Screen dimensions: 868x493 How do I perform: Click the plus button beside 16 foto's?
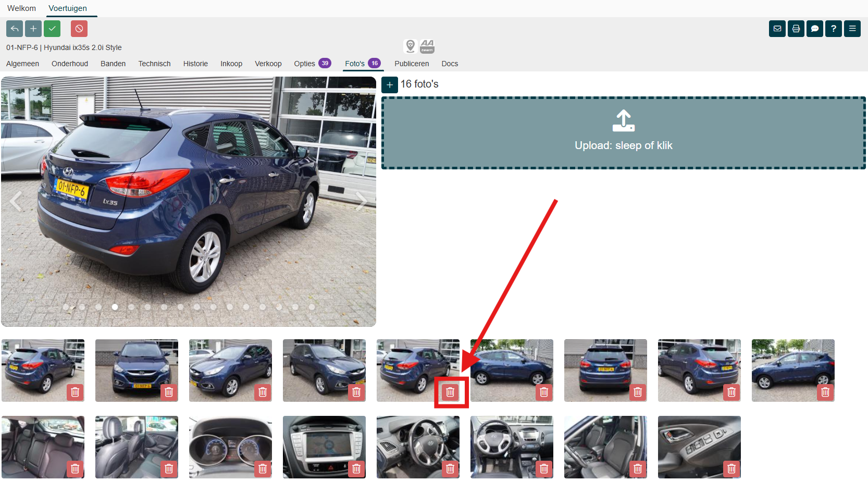coord(389,85)
